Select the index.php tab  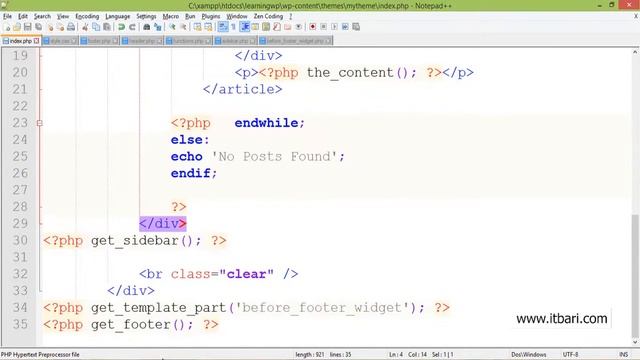(20, 41)
